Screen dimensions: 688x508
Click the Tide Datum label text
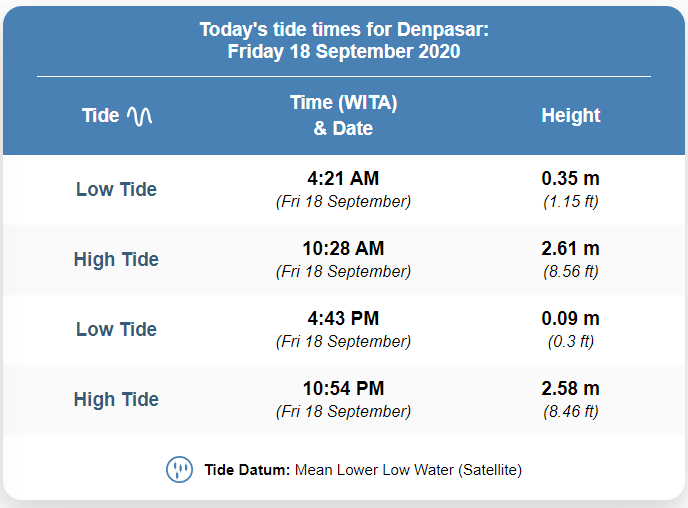point(247,470)
